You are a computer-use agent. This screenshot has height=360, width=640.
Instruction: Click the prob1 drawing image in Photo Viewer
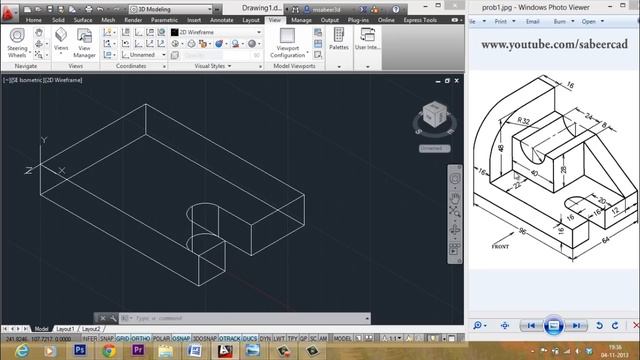(553, 169)
